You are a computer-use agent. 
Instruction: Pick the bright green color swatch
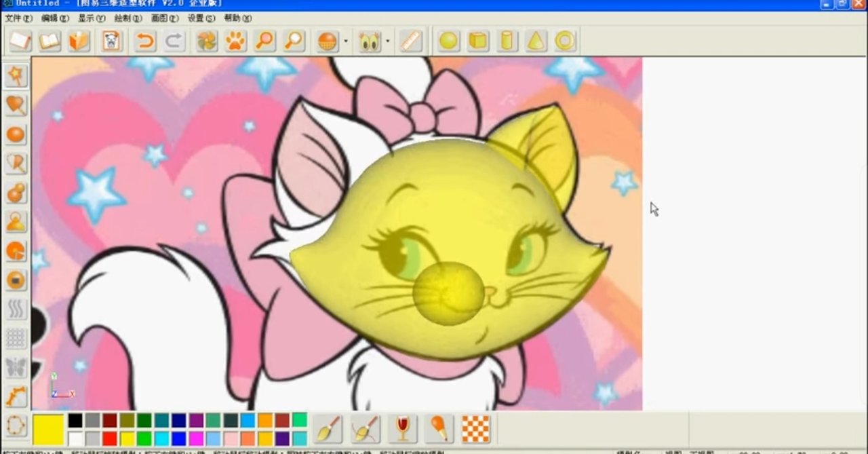pos(144,438)
